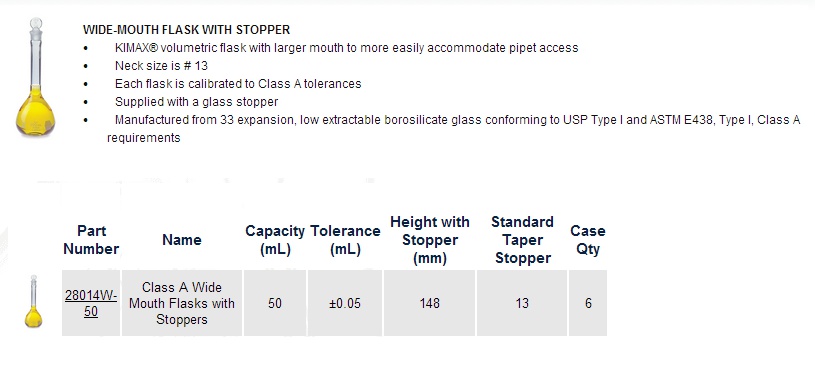Click the large yellow flask product image
The width and height of the screenshot is (815, 373).
35,77
